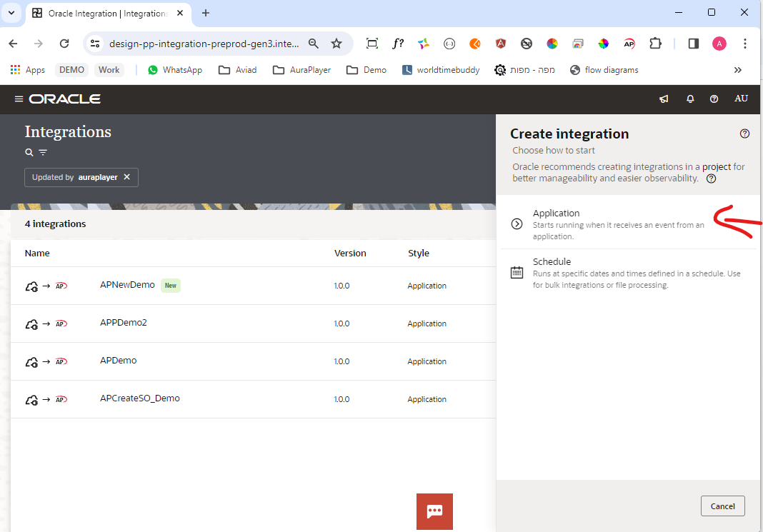Select the Application integration option

629,224
